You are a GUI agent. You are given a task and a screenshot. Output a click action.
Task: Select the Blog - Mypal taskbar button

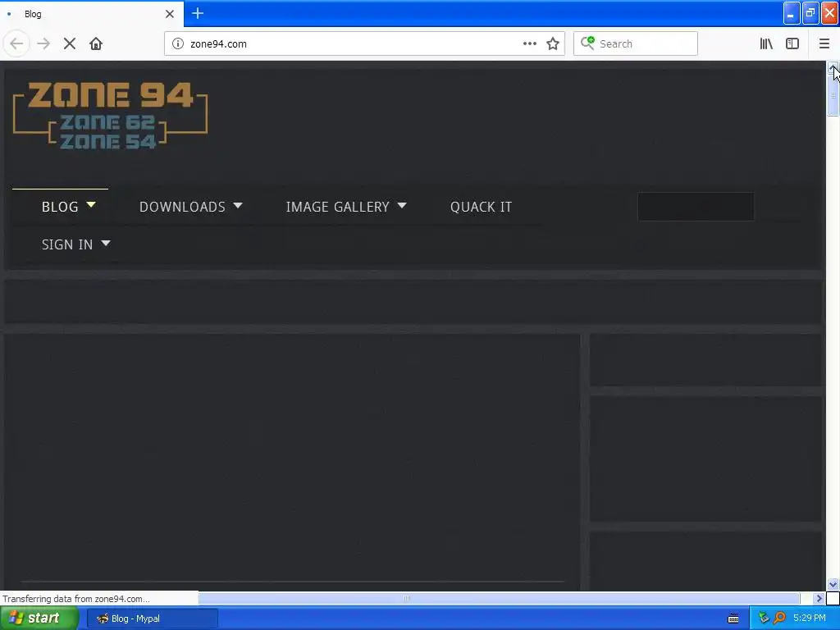[x=153, y=619]
